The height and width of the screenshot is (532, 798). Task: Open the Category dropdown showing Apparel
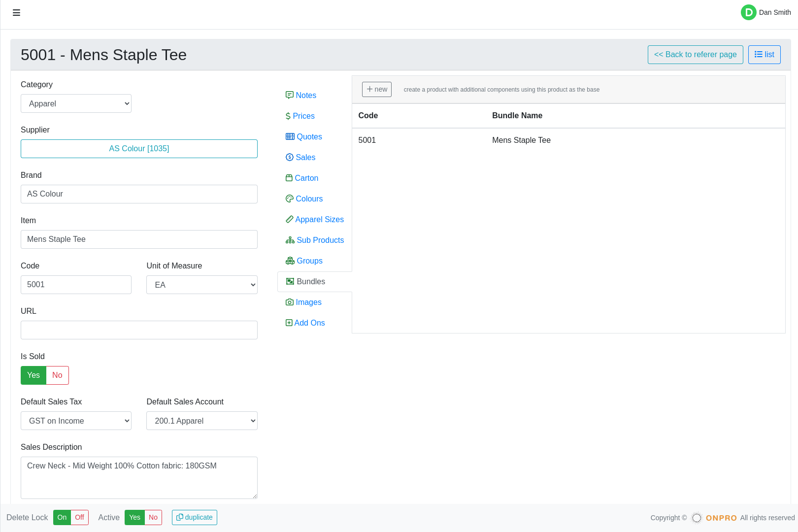76,103
